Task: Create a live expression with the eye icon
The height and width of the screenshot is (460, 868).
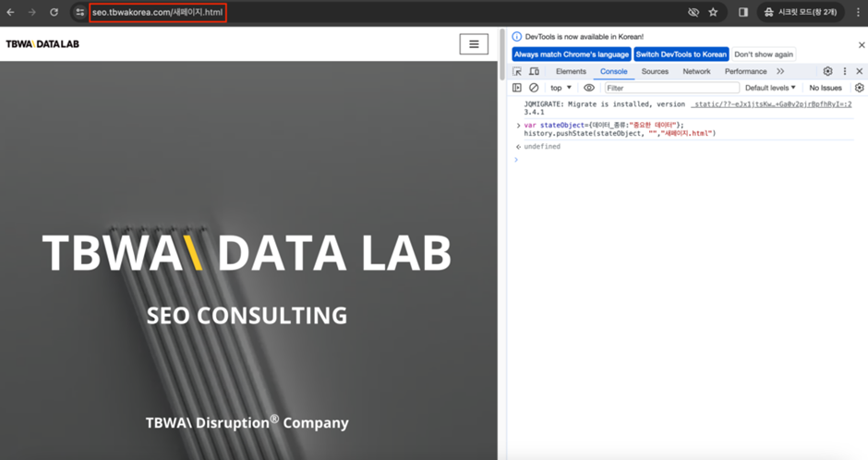Action: [589, 88]
